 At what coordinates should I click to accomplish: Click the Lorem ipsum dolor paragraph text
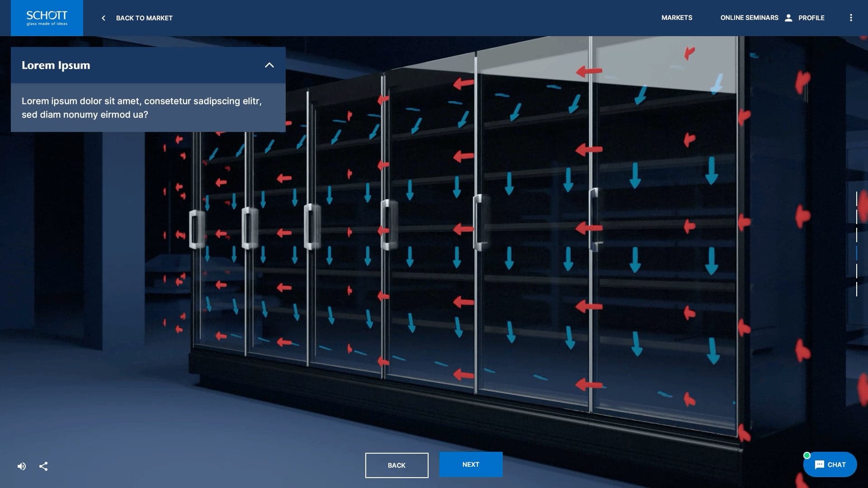coord(142,108)
